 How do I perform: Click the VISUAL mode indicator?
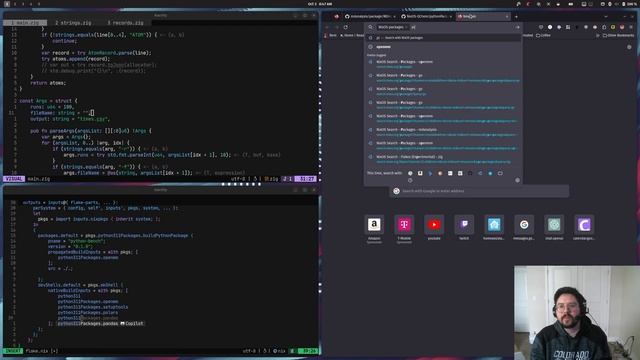tap(14, 179)
